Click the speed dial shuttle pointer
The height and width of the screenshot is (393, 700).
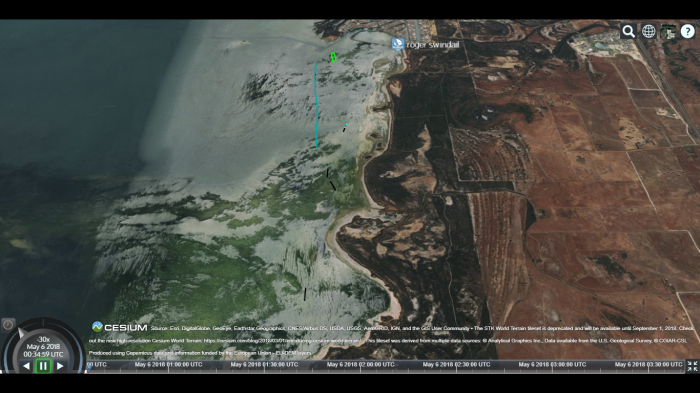click(21, 332)
